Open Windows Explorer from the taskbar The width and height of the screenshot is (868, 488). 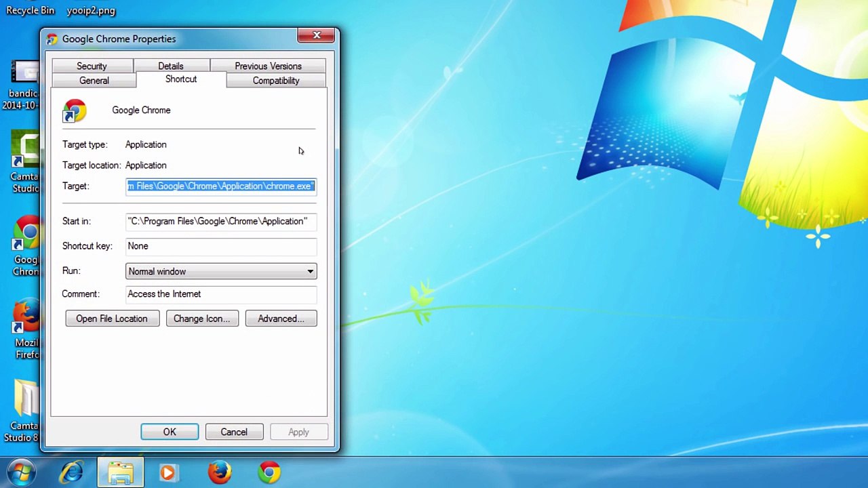point(121,472)
